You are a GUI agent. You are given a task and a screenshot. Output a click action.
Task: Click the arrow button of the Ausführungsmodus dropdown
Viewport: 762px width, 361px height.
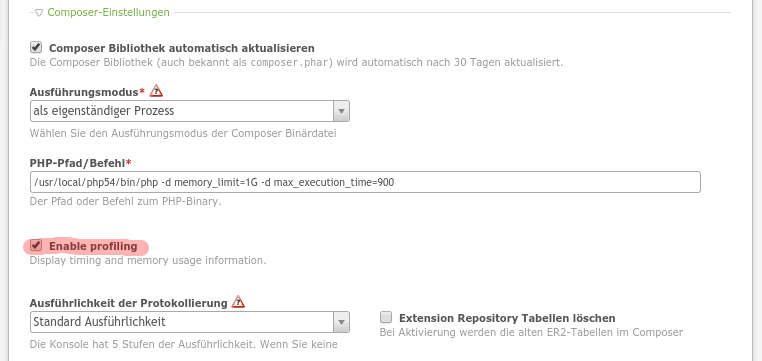[341, 111]
